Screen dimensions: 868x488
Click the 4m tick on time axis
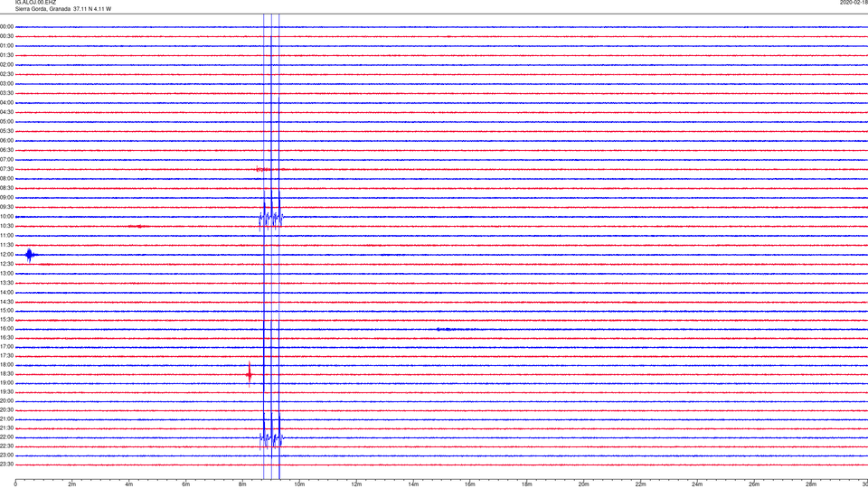pyautogui.click(x=129, y=484)
